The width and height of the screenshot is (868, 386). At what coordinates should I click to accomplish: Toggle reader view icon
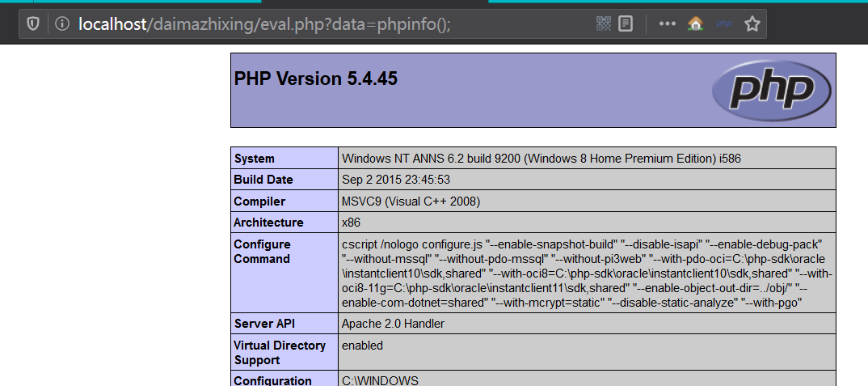(x=626, y=23)
